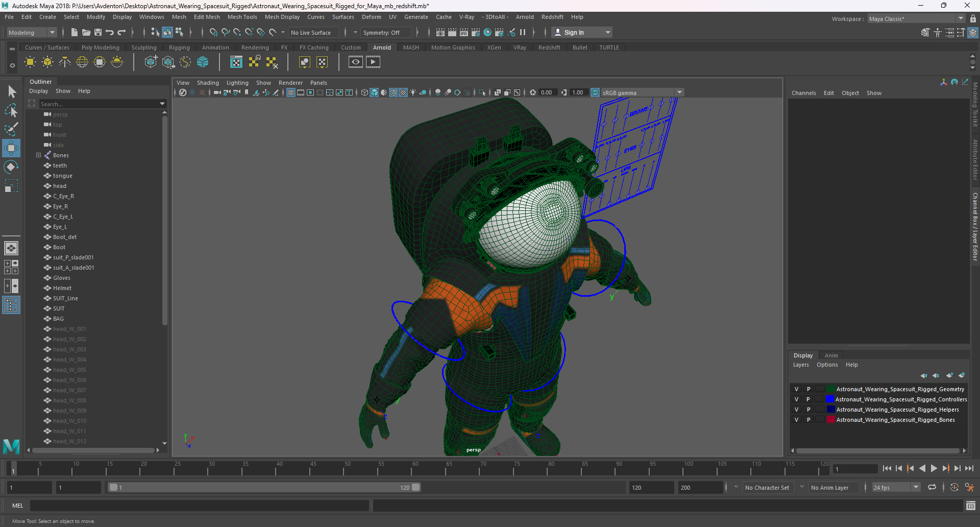The height and width of the screenshot is (527, 980).
Task: Click the Undo arrow icon
Action: click(110, 32)
